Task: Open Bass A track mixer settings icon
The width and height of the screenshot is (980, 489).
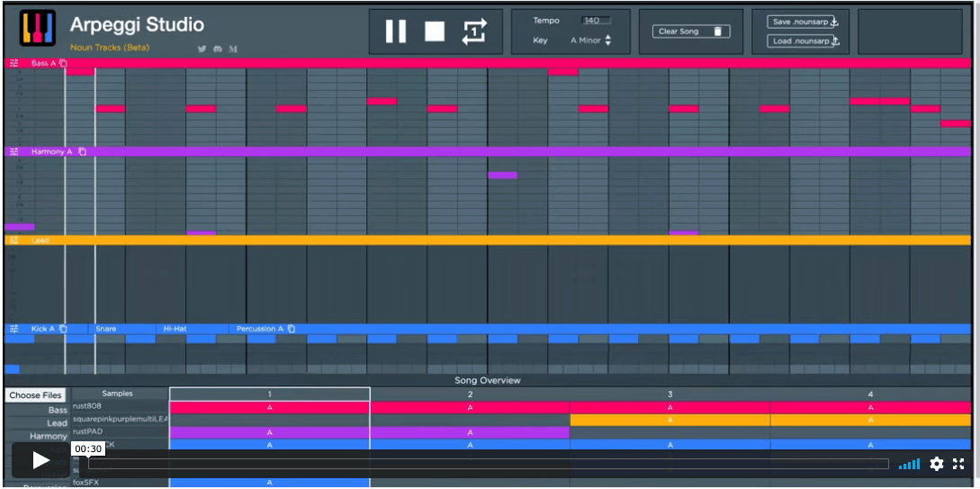Action: 13,63
